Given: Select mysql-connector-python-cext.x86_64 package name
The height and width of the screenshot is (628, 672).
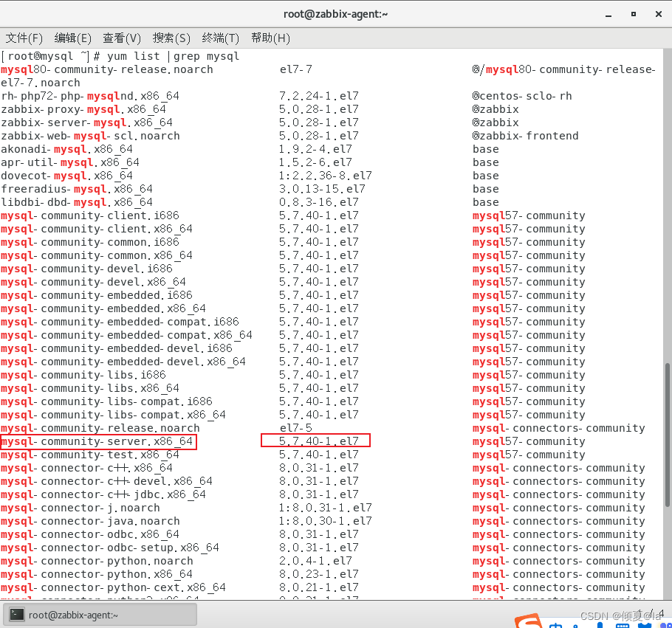Looking at the screenshot, I should tap(113, 587).
